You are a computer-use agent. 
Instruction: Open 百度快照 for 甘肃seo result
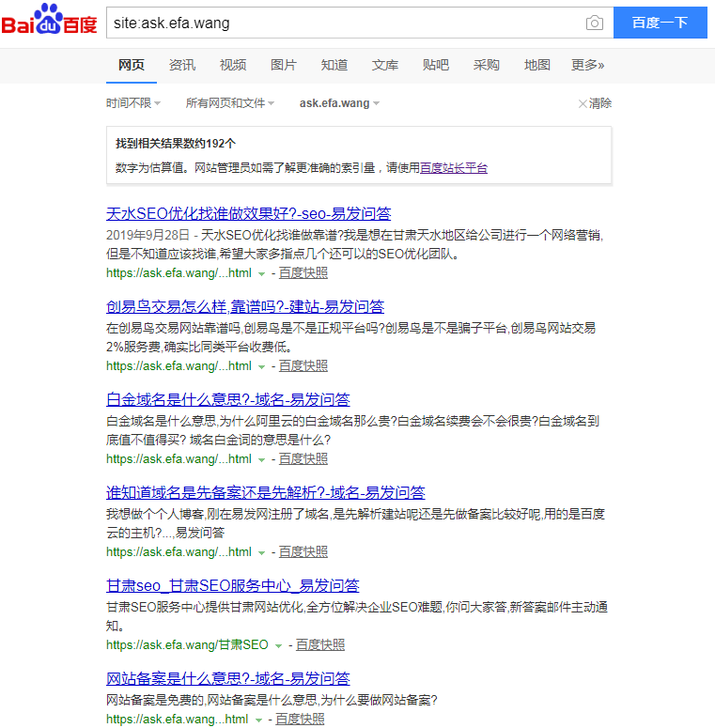[320, 645]
